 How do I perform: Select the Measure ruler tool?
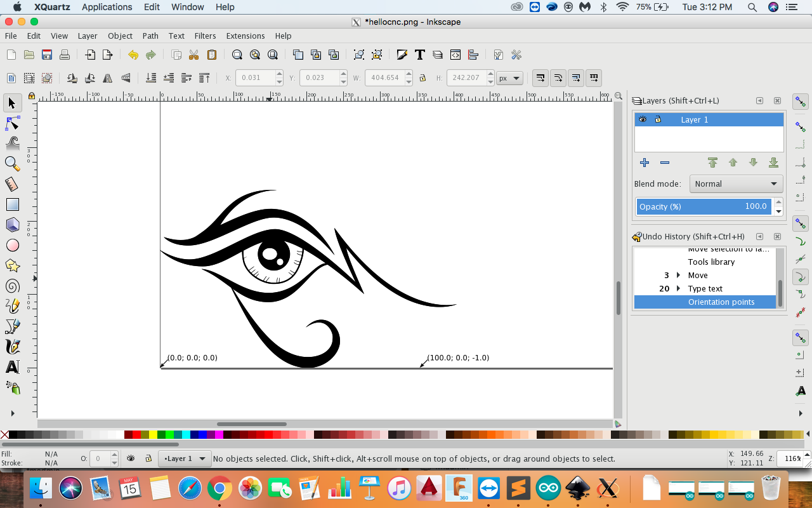pos(12,184)
